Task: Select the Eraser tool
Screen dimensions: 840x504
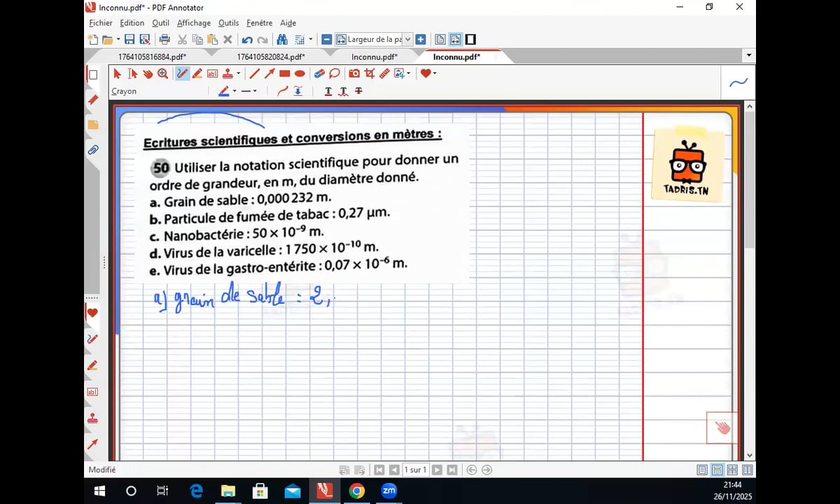Action: [x=319, y=73]
